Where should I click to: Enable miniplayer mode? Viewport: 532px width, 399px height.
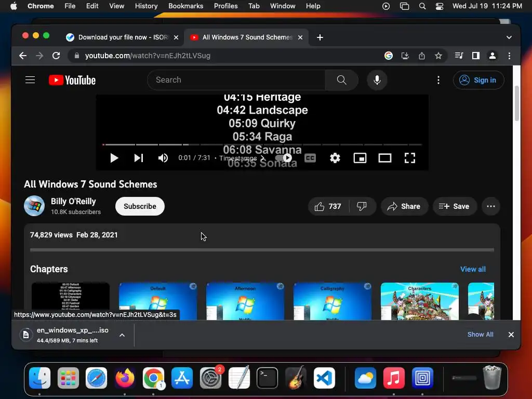point(360,158)
